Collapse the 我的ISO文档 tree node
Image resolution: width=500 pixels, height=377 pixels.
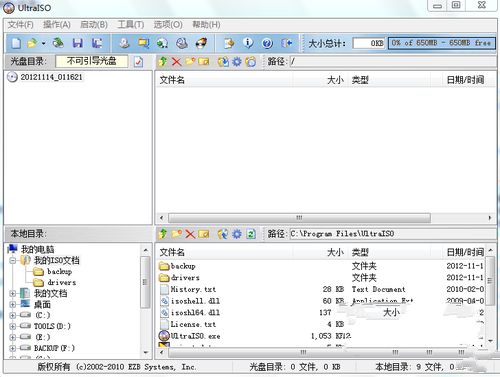[13, 260]
